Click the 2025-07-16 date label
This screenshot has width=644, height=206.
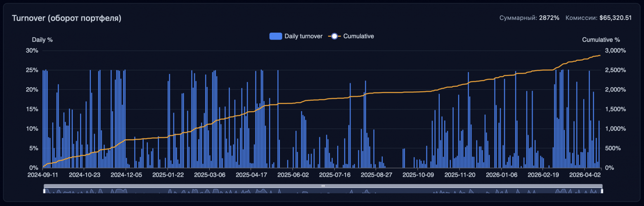pos(335,175)
